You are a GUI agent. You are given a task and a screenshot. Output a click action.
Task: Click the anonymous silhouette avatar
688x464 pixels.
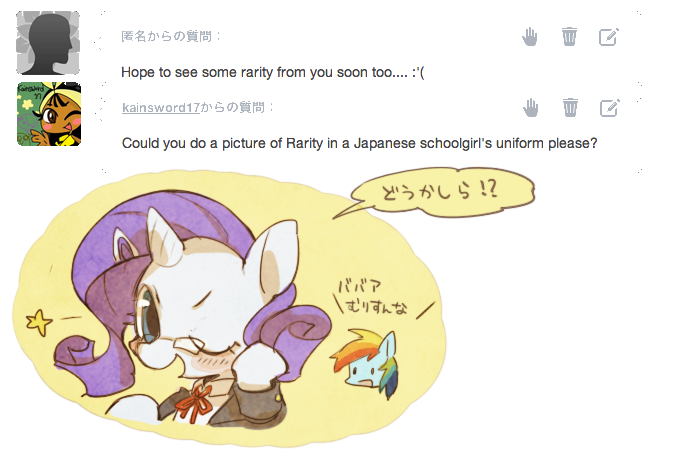[48, 43]
